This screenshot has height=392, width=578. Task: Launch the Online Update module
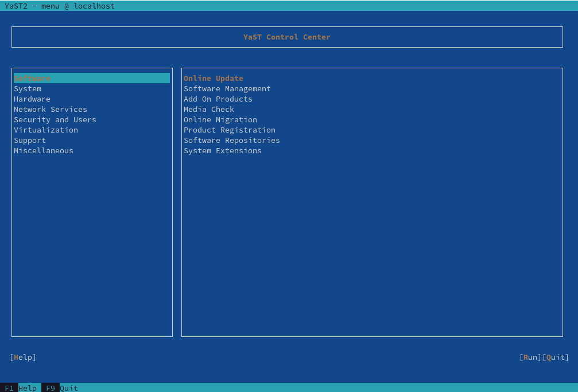(214, 78)
